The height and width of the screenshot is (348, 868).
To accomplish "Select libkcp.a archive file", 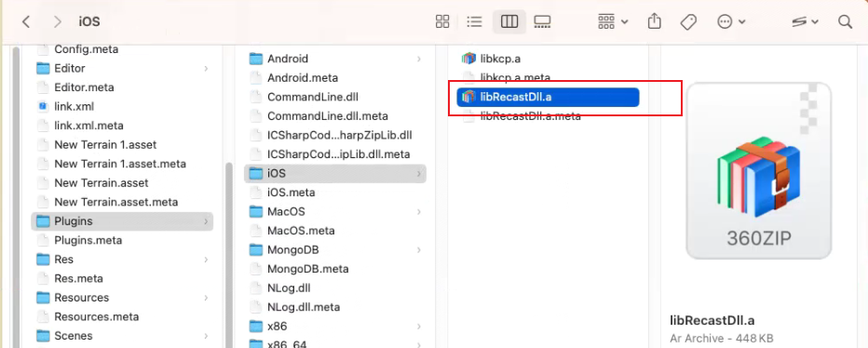I will [x=548, y=59].
